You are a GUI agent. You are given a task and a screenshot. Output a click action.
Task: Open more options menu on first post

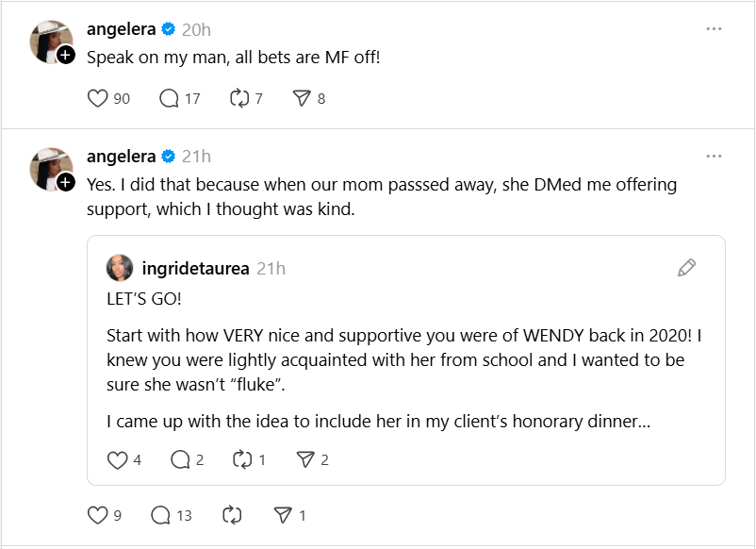714,29
